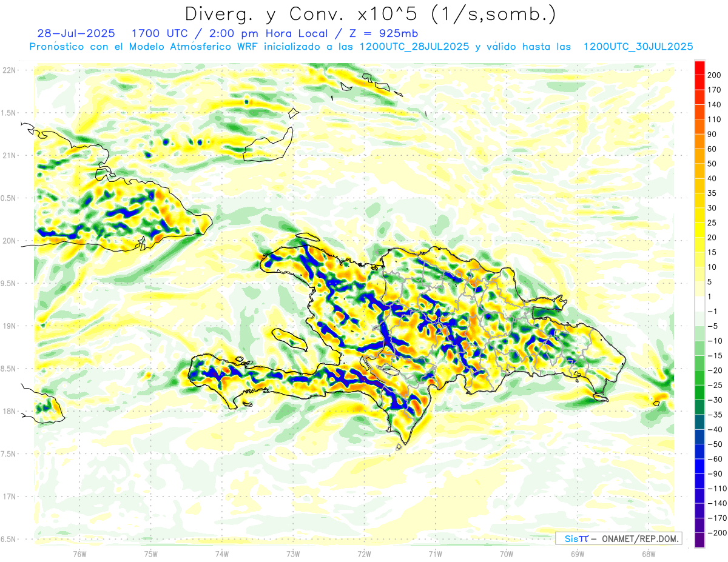
Task: Click the color bar label '170'
Action: [x=715, y=90]
